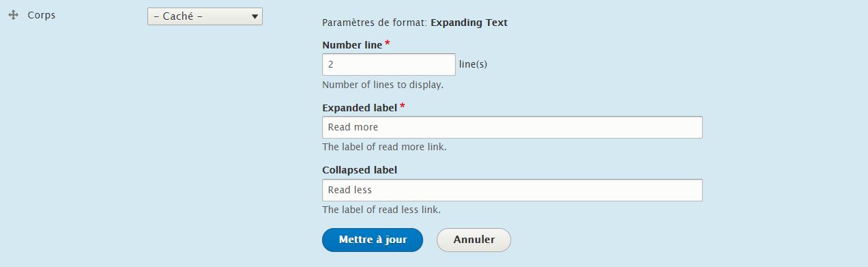Focus the Expanded label text field

[512, 127]
